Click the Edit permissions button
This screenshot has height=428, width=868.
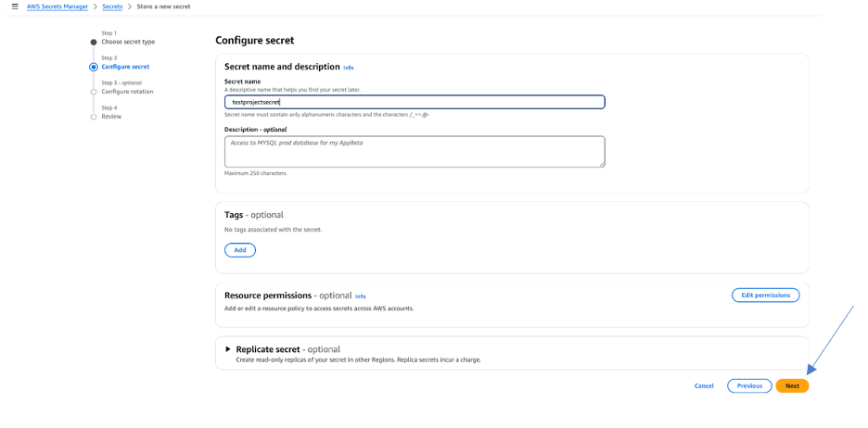[765, 295]
